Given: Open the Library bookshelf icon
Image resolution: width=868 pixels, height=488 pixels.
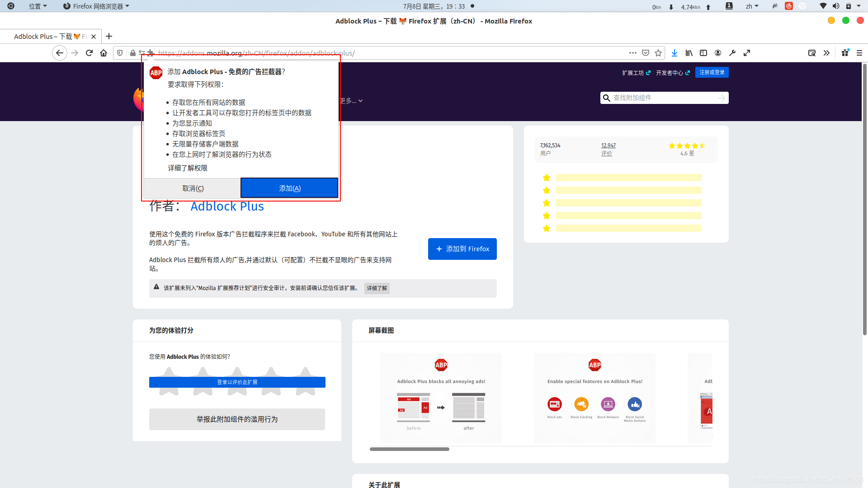Looking at the screenshot, I should (689, 53).
